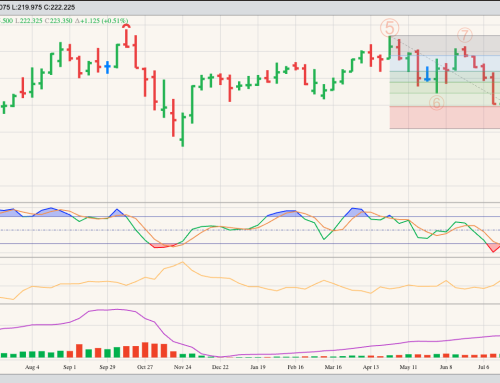Click the Dec 22 date label
500x383 pixels.
click(x=220, y=367)
